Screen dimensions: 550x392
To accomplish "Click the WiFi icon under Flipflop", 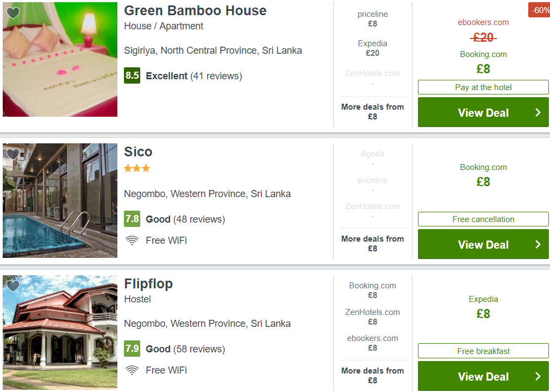I will click(132, 370).
